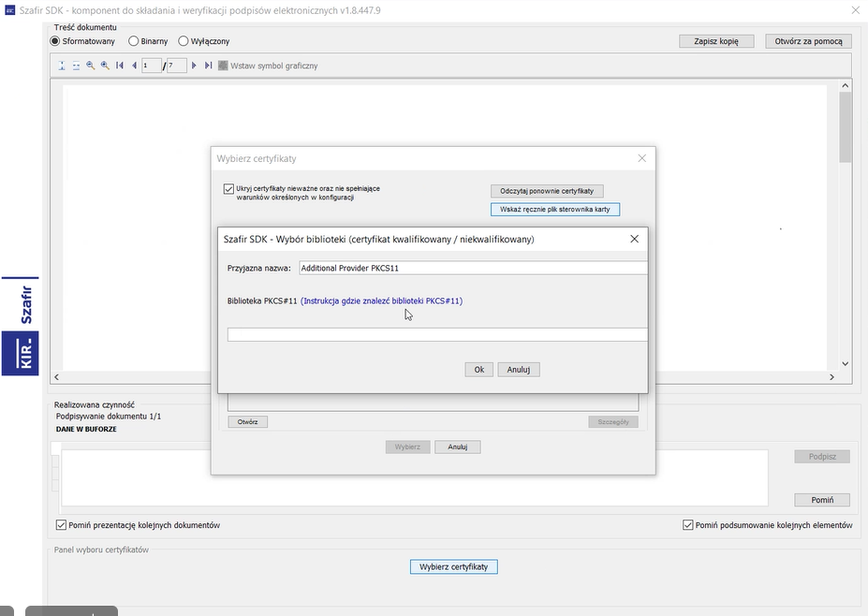Open the PKCS#11 library instruction link
The height and width of the screenshot is (616, 868).
point(381,301)
